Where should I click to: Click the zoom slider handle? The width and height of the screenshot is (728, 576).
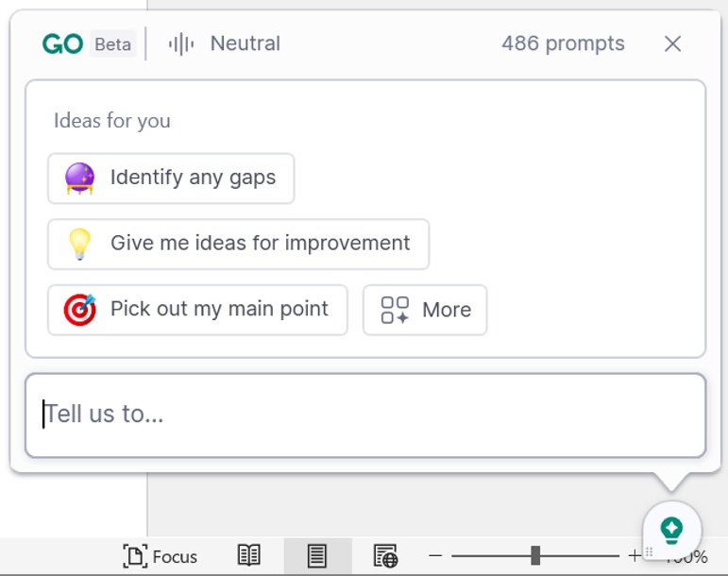[535, 555]
